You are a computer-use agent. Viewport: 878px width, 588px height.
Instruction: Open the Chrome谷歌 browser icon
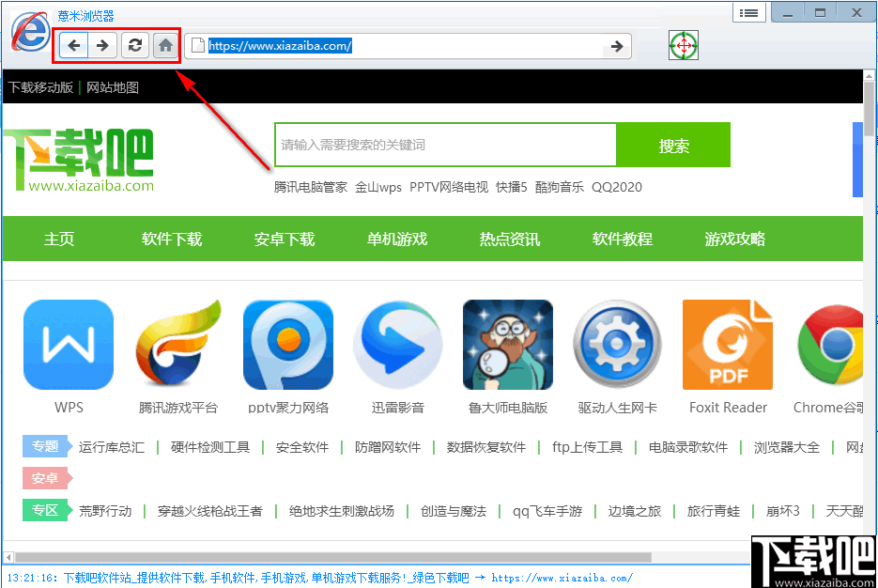point(830,345)
